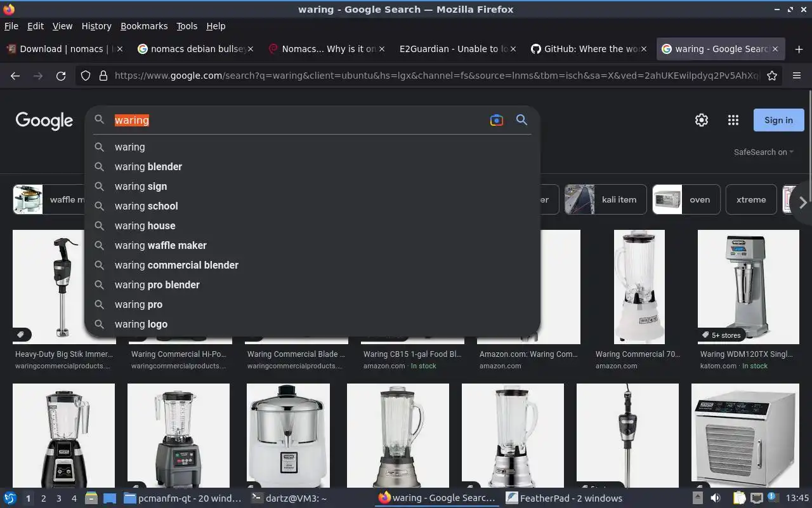Click the show desktop icon in taskbar
812x508 pixels.
pyautogui.click(x=110, y=498)
